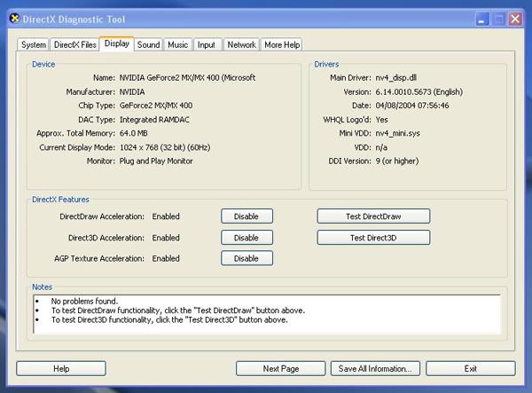Open the Network tab
The height and width of the screenshot is (393, 532).
click(241, 44)
